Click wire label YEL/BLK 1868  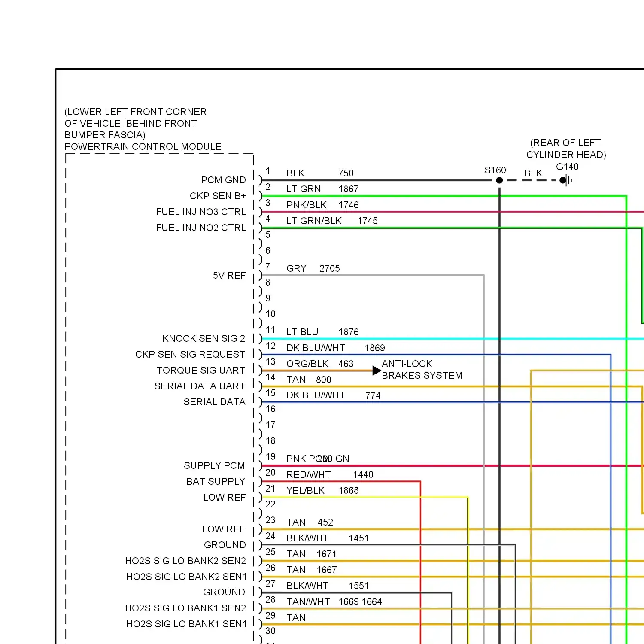(x=322, y=490)
